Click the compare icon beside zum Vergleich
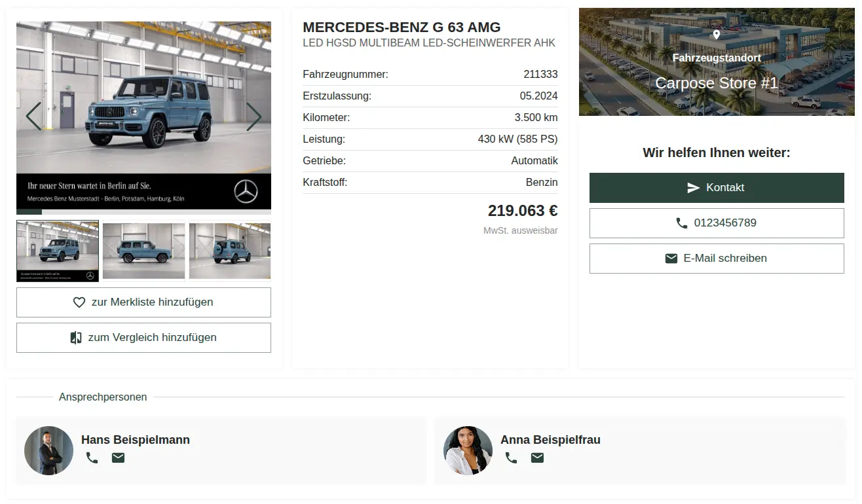 [75, 337]
